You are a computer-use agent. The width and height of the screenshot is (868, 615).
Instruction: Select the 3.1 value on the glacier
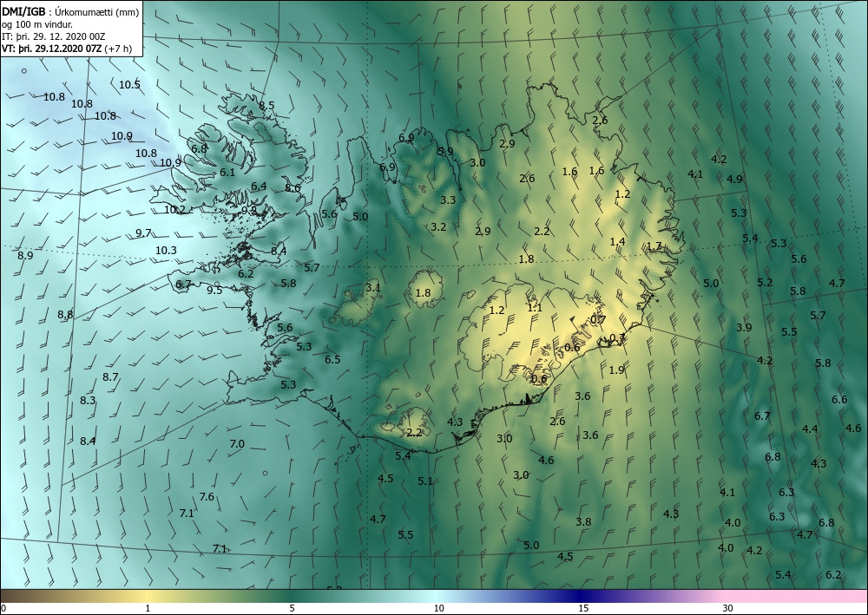coord(373,288)
